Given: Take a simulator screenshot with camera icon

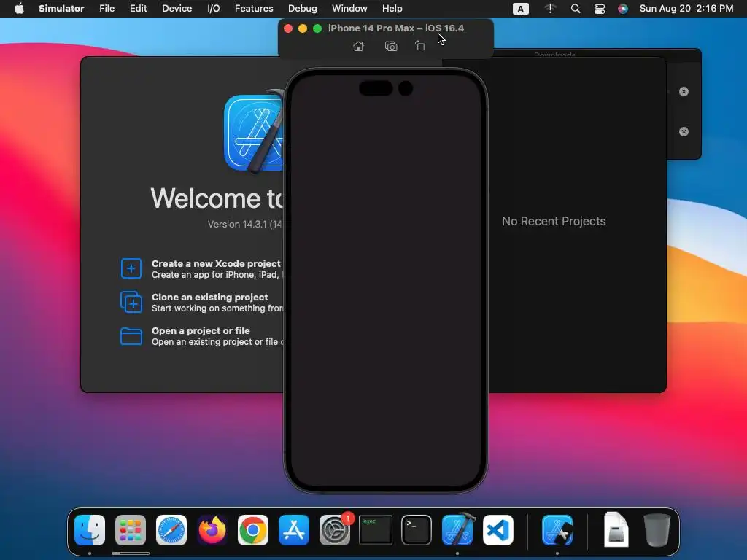Looking at the screenshot, I should (391, 46).
